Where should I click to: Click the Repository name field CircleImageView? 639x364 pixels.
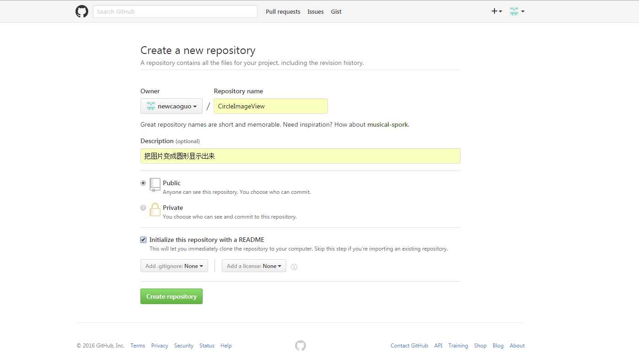coord(271,106)
